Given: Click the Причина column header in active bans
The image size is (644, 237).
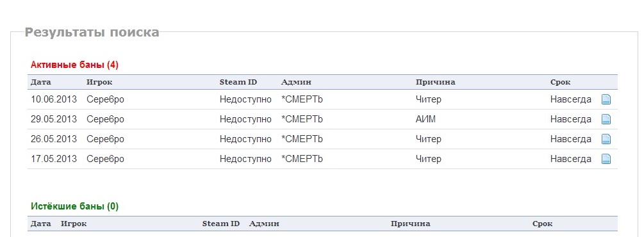Looking at the screenshot, I should pyautogui.click(x=435, y=82).
